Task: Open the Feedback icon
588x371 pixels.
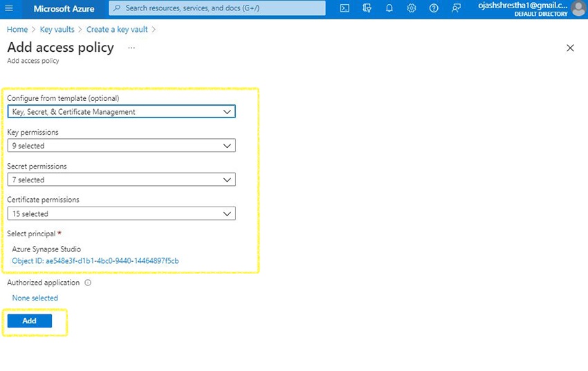Action: (456, 8)
